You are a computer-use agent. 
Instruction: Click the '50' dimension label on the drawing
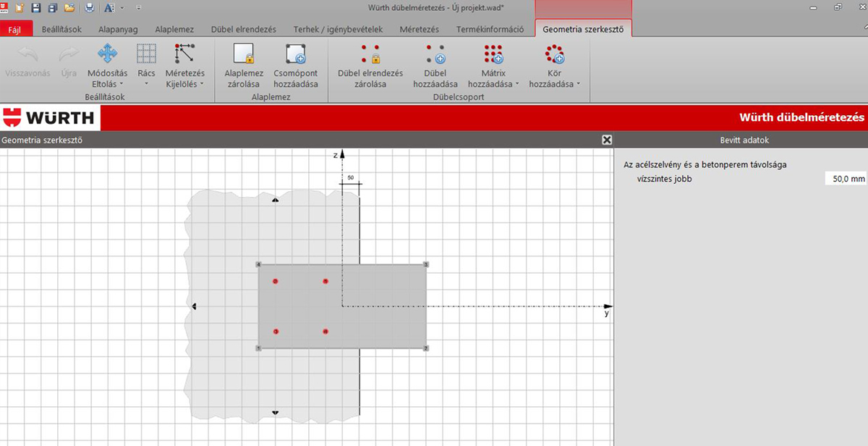(350, 177)
